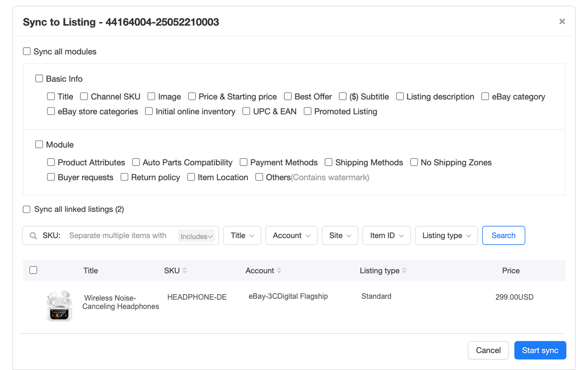Select the header checkbox in listings table
Viewport: 588px width, 370px height.
[33, 270]
